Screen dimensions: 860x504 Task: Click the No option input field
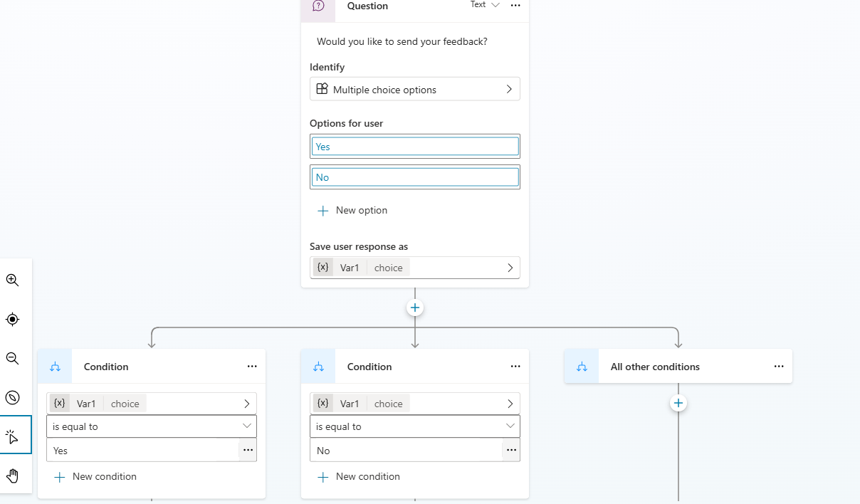coord(415,177)
